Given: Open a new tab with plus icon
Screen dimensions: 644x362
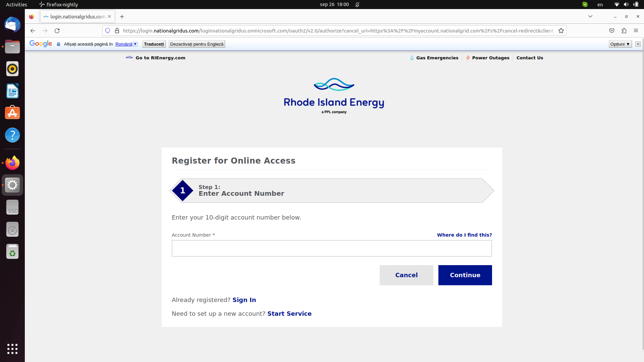Looking at the screenshot, I should pos(122,16).
